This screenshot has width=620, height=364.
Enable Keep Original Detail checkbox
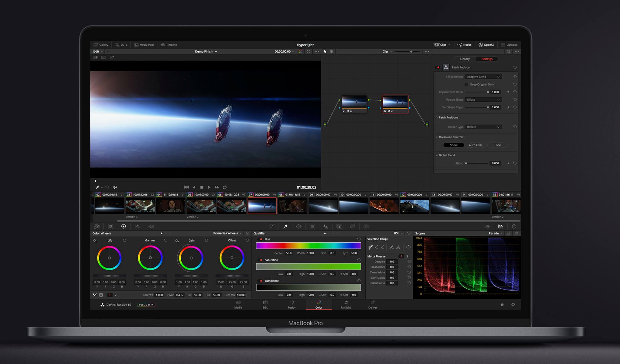tap(467, 84)
